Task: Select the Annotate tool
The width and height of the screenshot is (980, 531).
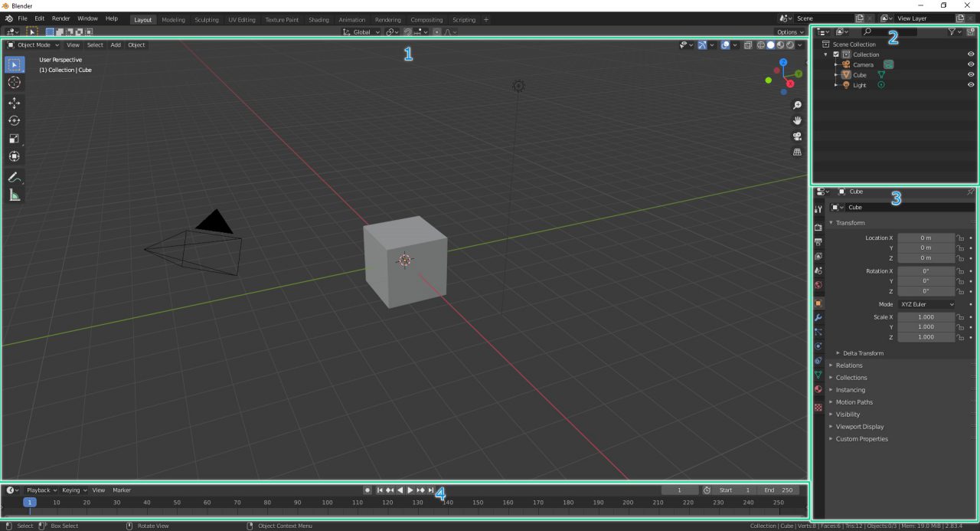Action: pyautogui.click(x=14, y=177)
